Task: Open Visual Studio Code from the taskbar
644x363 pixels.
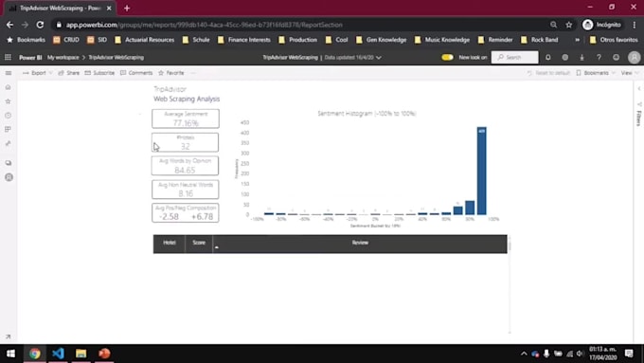Action: [58, 354]
